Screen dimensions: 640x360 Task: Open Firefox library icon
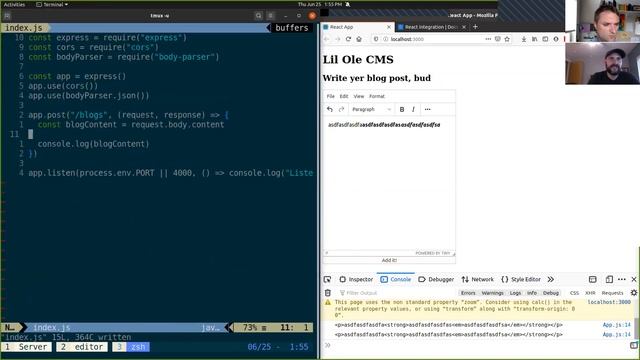pos(534,39)
